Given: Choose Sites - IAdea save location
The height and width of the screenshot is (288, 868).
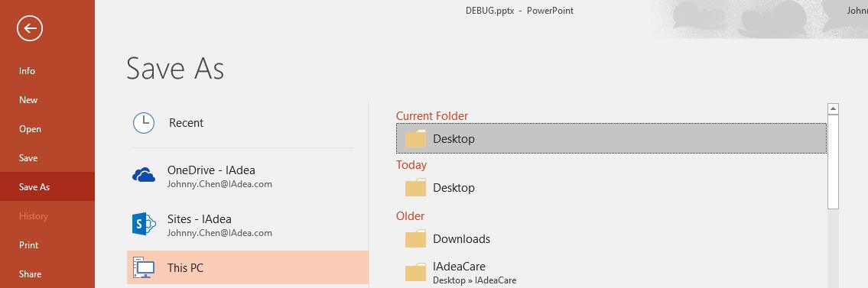Looking at the screenshot, I should pyautogui.click(x=248, y=225).
